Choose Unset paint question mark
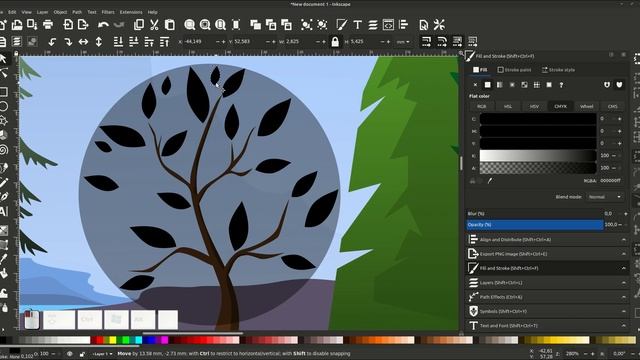640x360 pixels. tap(561, 85)
